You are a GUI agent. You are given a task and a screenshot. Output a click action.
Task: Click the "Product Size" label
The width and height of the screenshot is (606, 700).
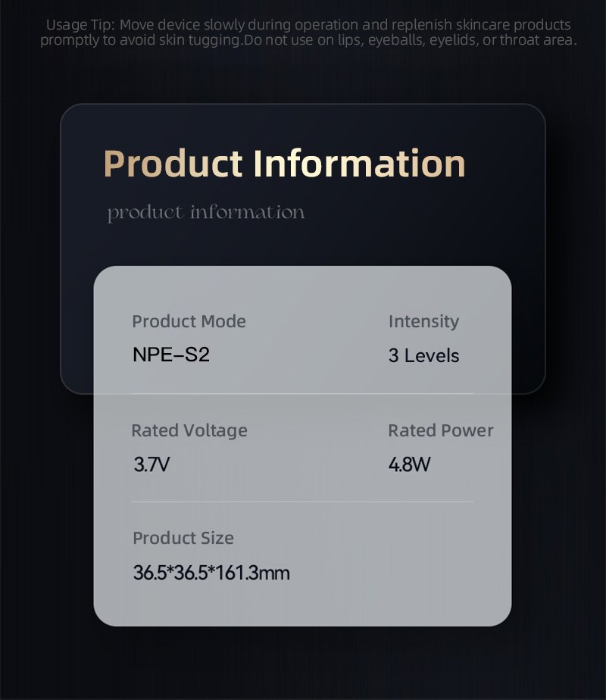coord(183,538)
